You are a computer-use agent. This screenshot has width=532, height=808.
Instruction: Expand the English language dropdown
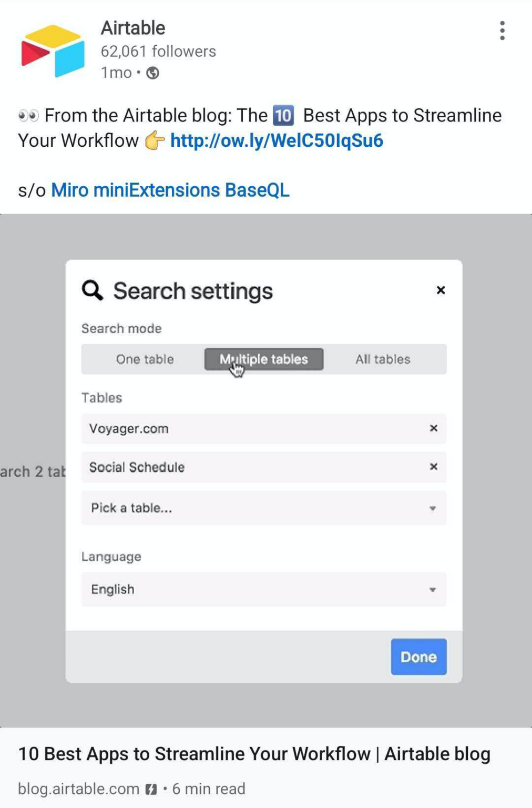tap(263, 589)
